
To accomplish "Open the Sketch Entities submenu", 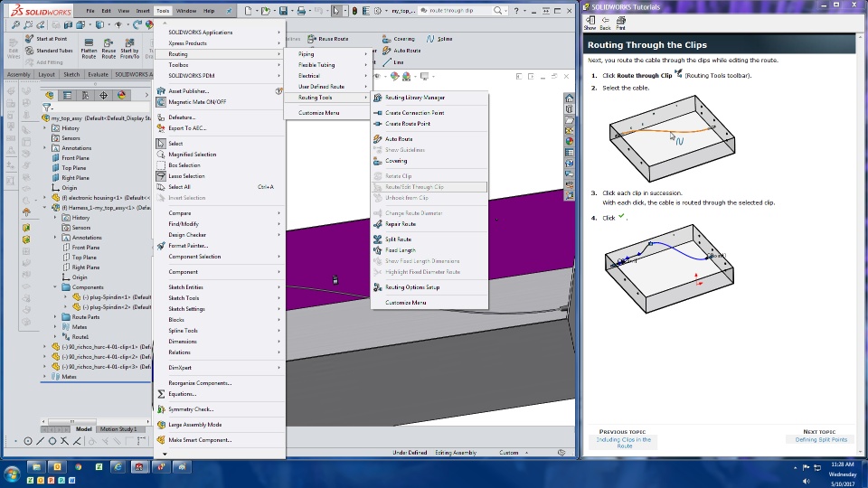I will tap(219, 287).
